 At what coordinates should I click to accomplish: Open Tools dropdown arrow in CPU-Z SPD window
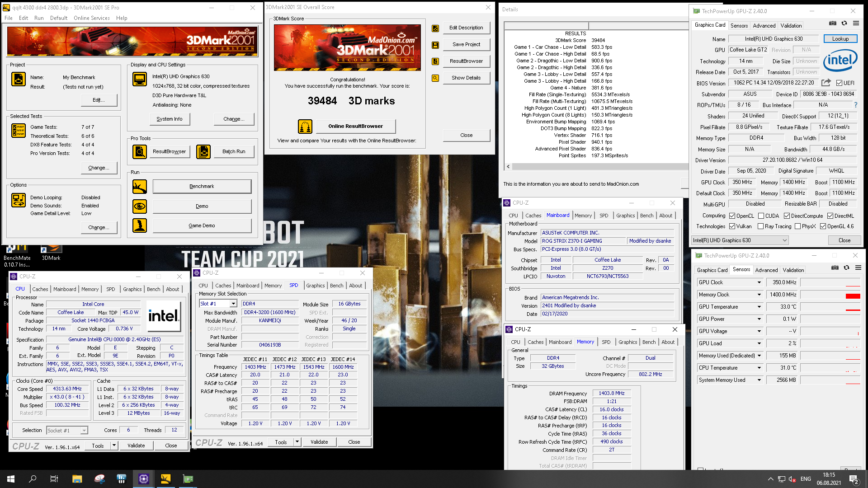click(x=297, y=442)
